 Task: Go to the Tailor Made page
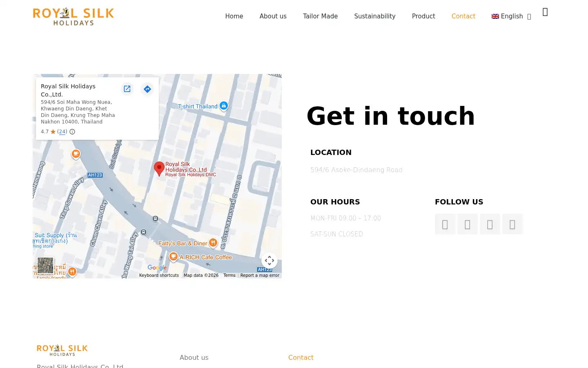(320, 16)
